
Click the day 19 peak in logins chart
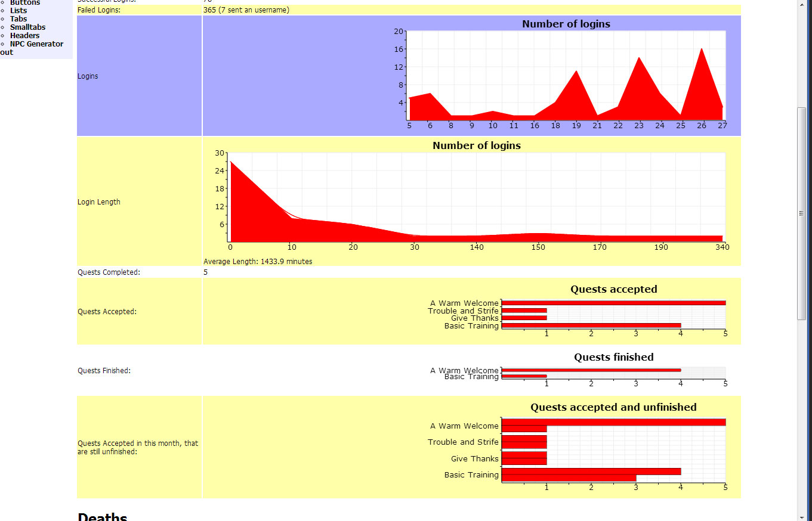pos(576,71)
